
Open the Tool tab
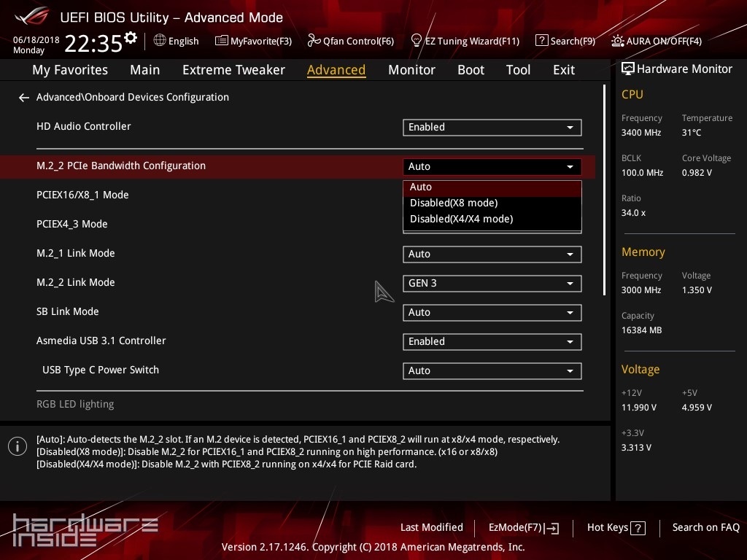tap(519, 70)
